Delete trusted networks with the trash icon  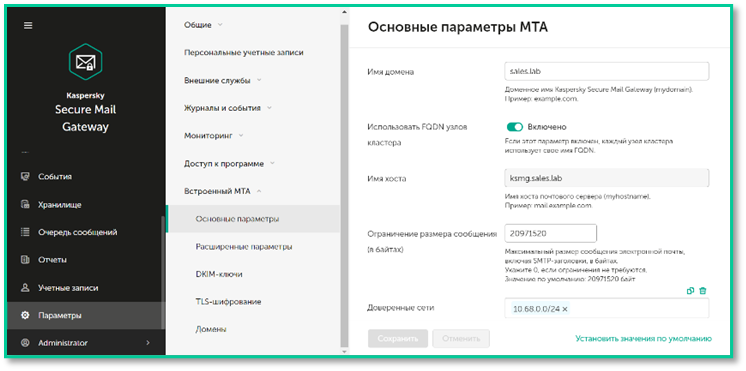click(703, 291)
